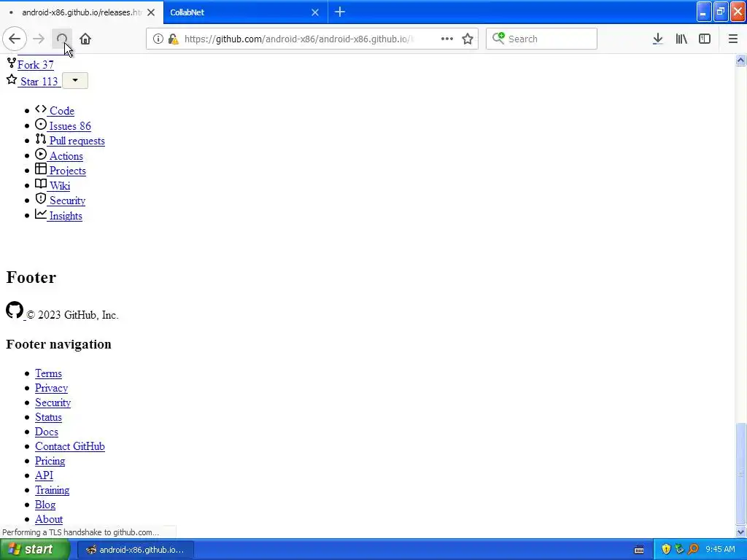747x560 pixels.
Task: Open Security in footer navigation
Action: point(53,402)
